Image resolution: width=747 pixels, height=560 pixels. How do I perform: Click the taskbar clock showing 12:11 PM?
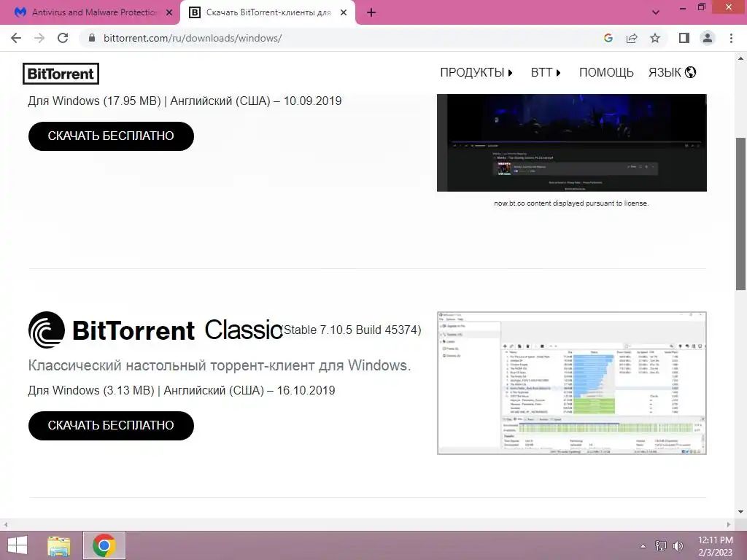[716, 546]
